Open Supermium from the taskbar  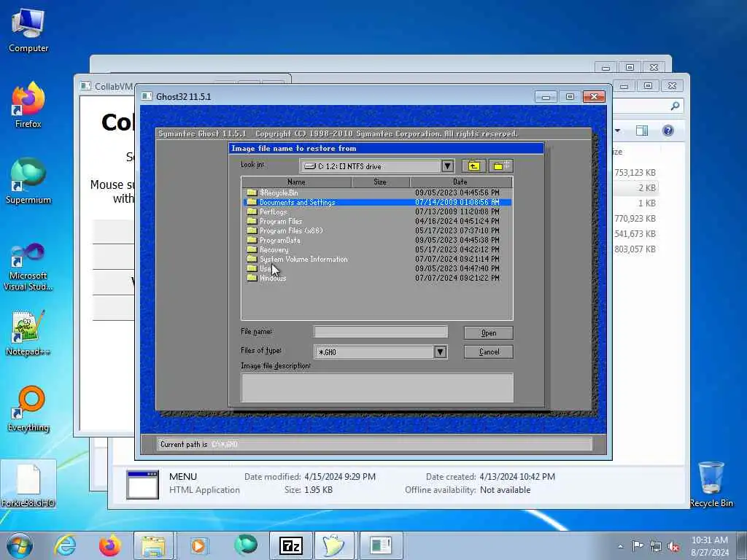246,545
